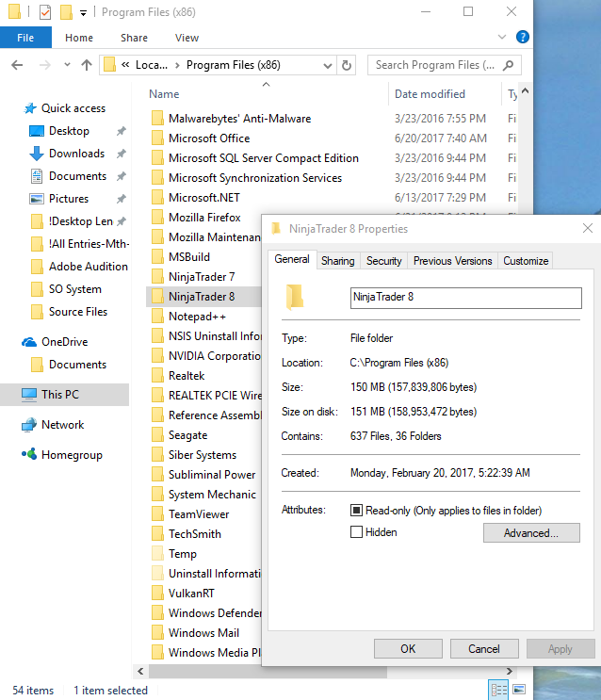Select the Notepad++ folder
The image size is (601, 700).
pyautogui.click(x=197, y=317)
